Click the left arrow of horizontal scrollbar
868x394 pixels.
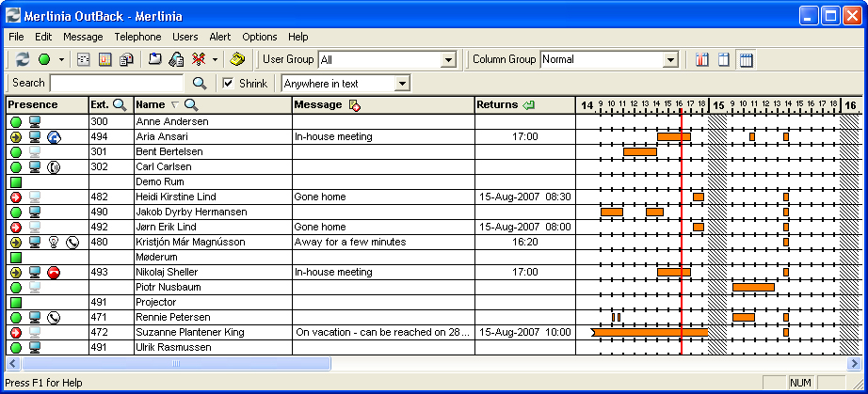[13, 364]
